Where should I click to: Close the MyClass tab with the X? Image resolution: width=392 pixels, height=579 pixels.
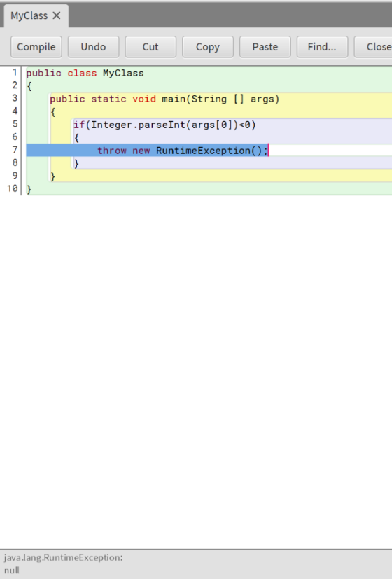57,15
